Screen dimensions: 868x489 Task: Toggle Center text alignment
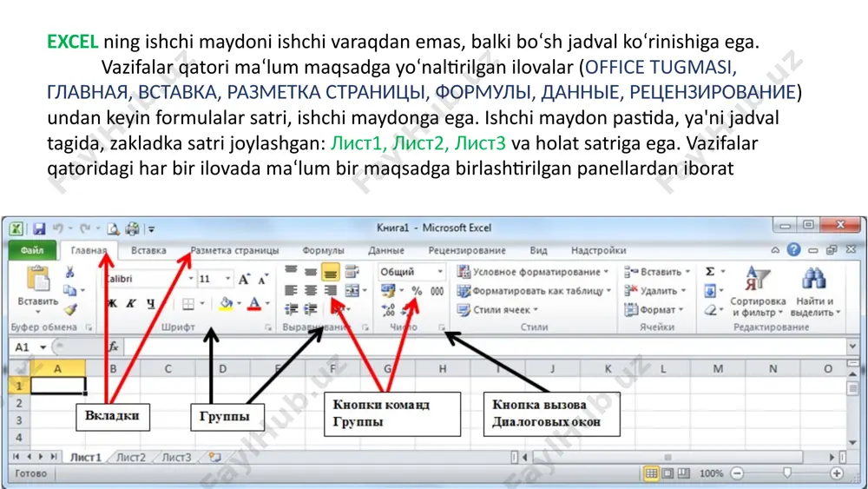[311, 290]
